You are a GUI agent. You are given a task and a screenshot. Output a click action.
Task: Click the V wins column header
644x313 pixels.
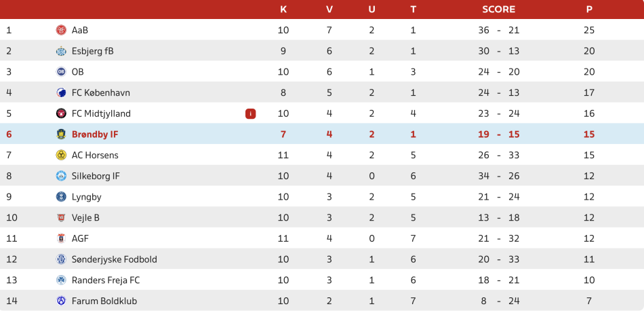329,10
